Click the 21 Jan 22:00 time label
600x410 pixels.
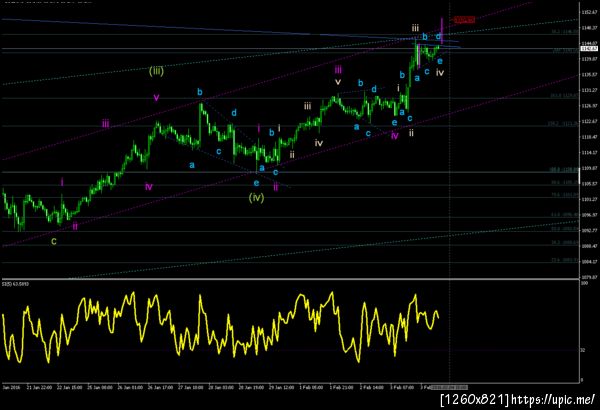(39, 387)
